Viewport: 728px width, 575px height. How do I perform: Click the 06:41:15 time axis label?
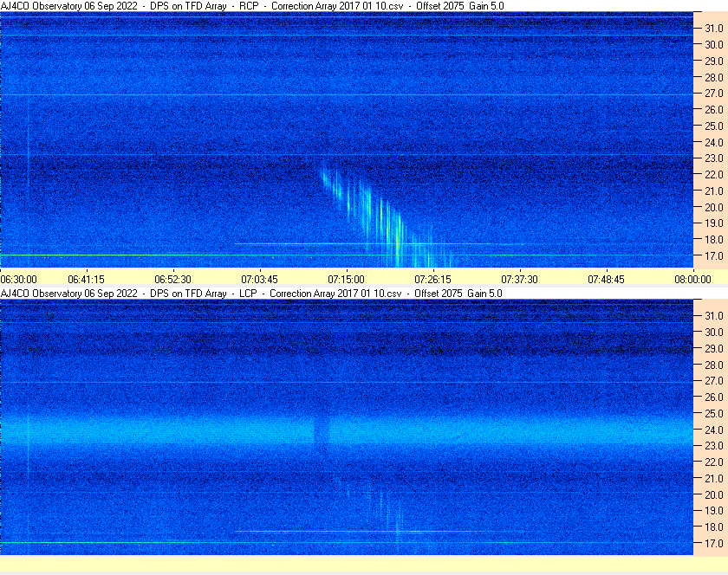(87, 280)
